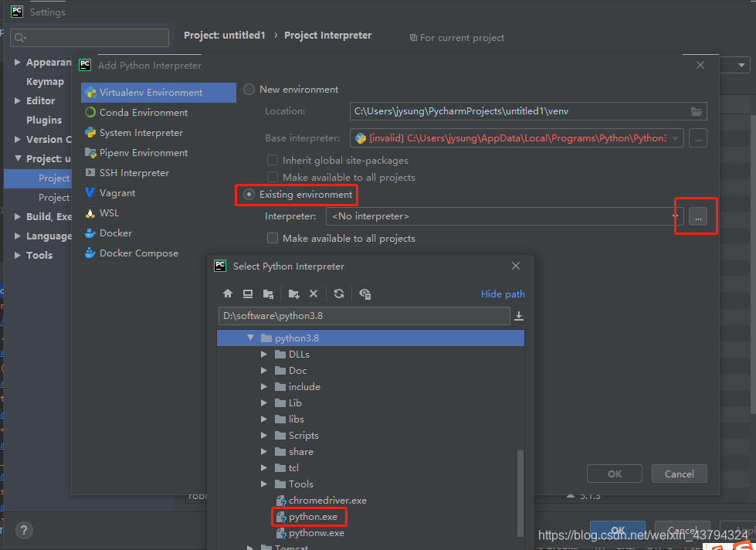The width and height of the screenshot is (756, 550).
Task: Jump to project directory in file chooser
Action: 269,294
